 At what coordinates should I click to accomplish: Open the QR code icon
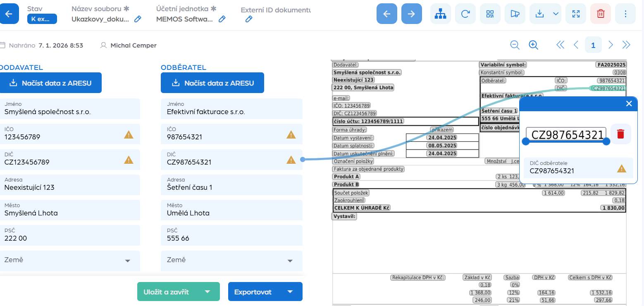pyautogui.click(x=490, y=14)
